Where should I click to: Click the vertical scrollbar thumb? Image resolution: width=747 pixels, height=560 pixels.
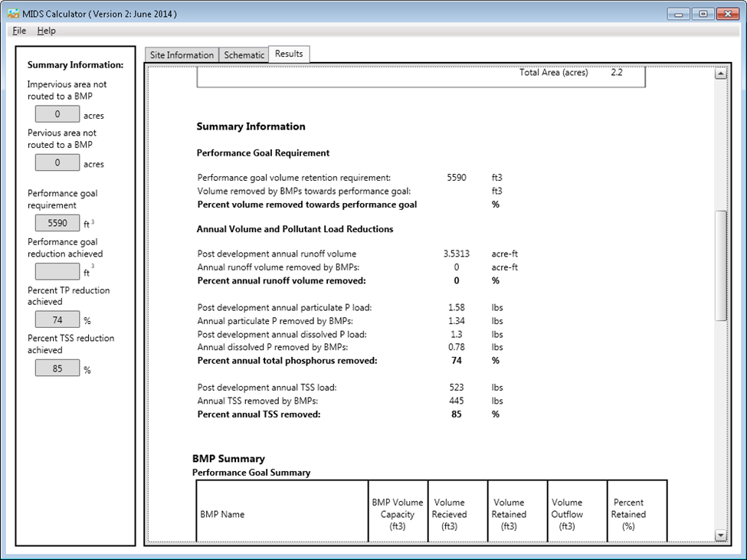(720, 264)
